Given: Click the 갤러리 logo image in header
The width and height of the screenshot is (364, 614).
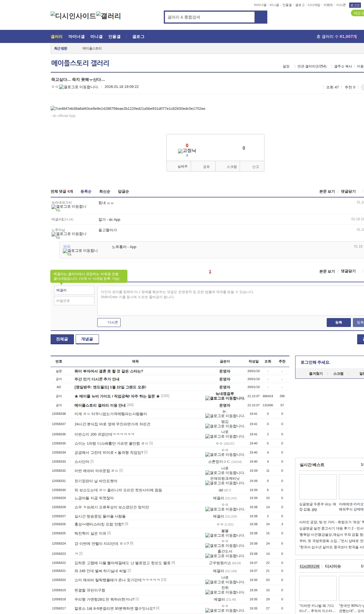Looking at the screenshot, I should (x=109, y=16).
